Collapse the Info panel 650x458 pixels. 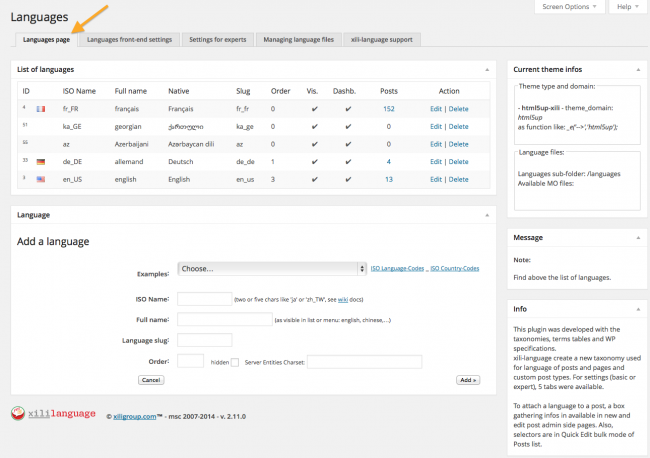point(638,309)
